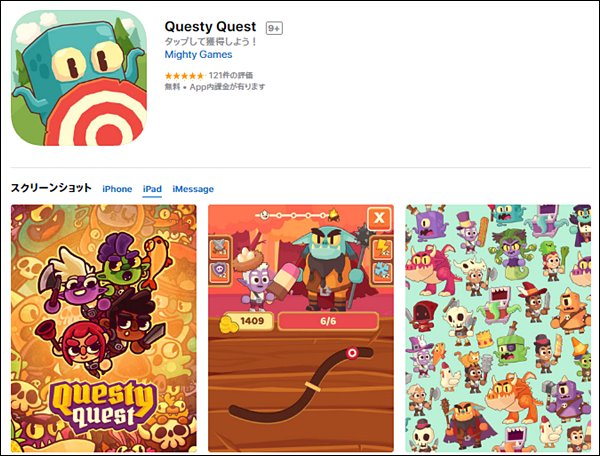Viewport: 600px width, 456px height.
Task: Click the 6/6 health bar
Action: [x=328, y=321]
